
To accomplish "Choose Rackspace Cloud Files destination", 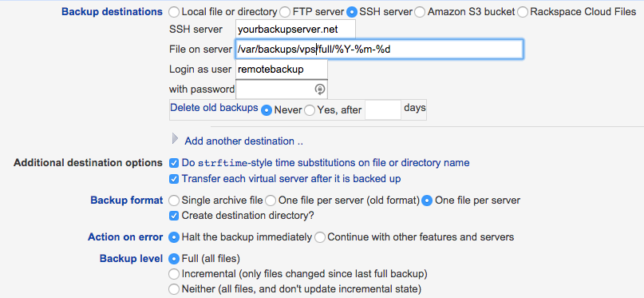I will 523,12.
